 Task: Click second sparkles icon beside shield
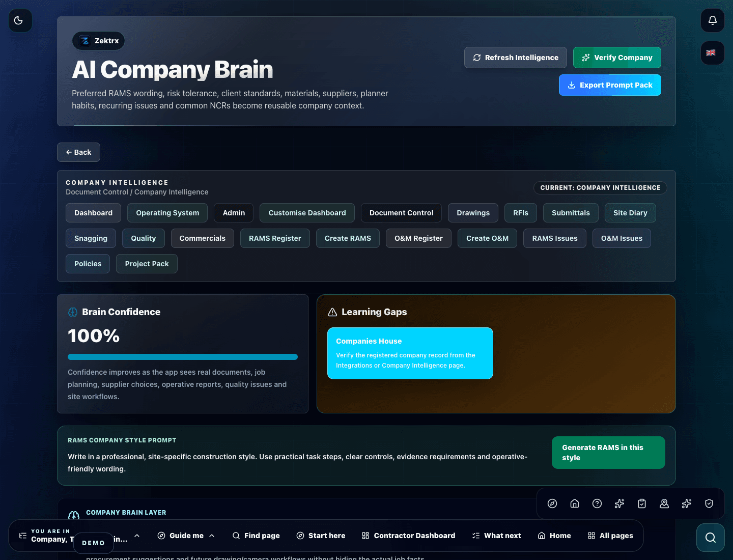(x=687, y=503)
